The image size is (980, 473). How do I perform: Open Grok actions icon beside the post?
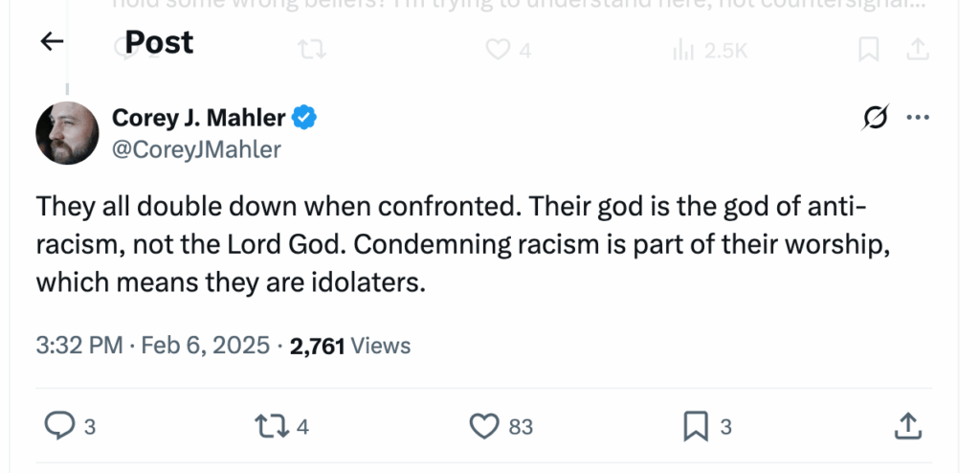873,118
